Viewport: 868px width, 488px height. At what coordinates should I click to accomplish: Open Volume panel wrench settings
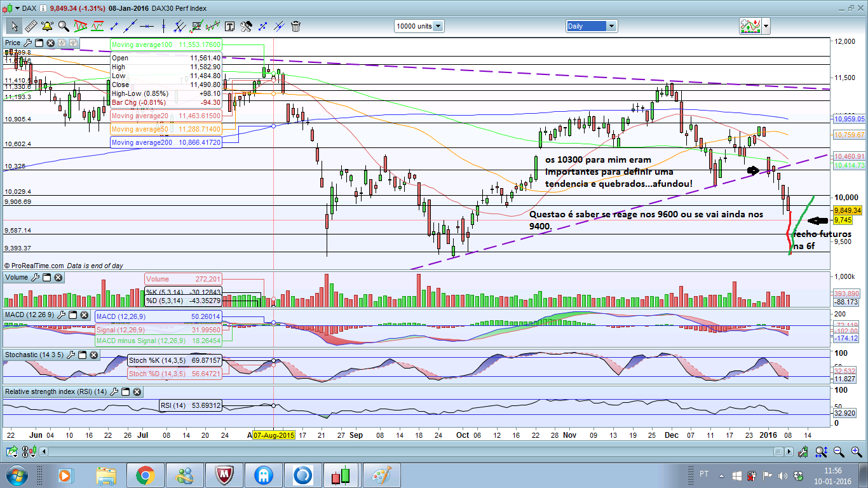tap(36, 278)
